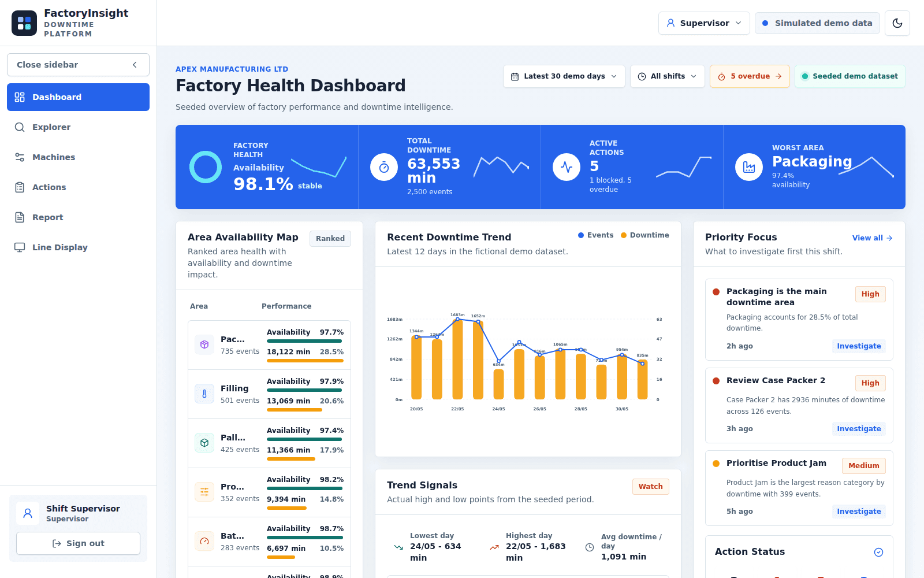Click the Line Display monitor icon
The height and width of the screenshot is (578, 924).
point(20,247)
